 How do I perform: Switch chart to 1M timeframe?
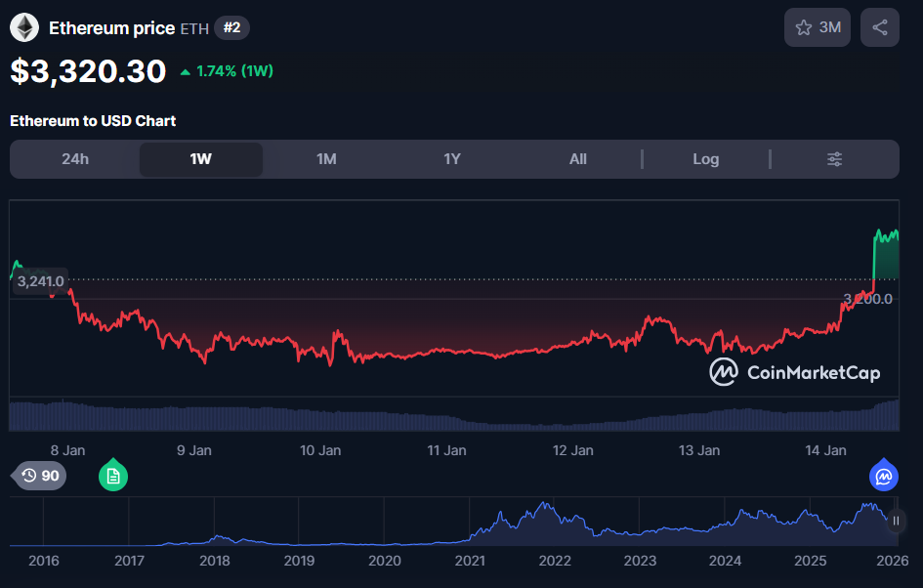[326, 159]
